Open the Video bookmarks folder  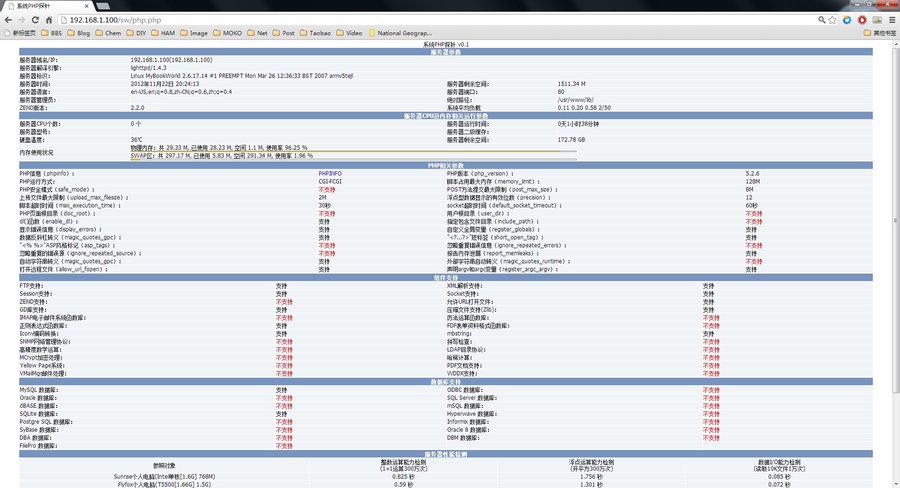click(350, 33)
